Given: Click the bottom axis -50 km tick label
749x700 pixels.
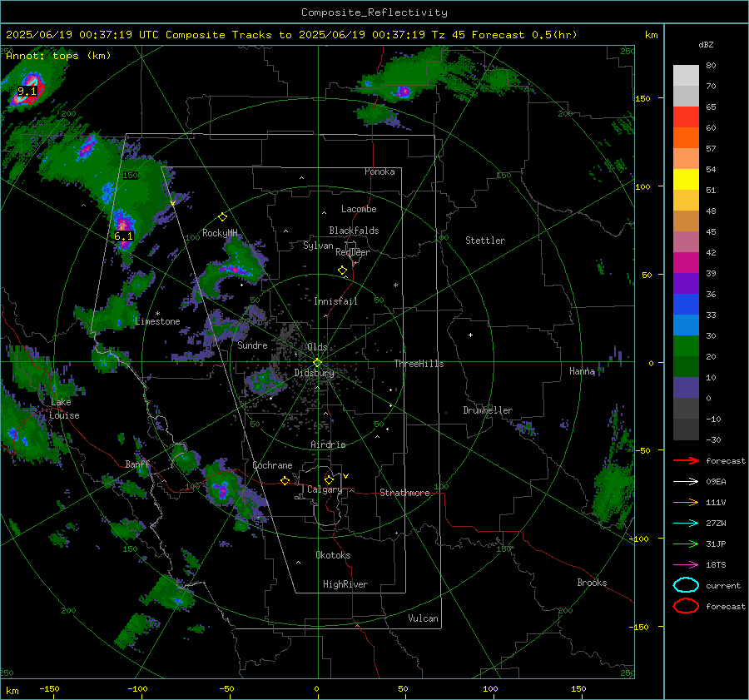Looking at the screenshot, I should click(x=226, y=688).
